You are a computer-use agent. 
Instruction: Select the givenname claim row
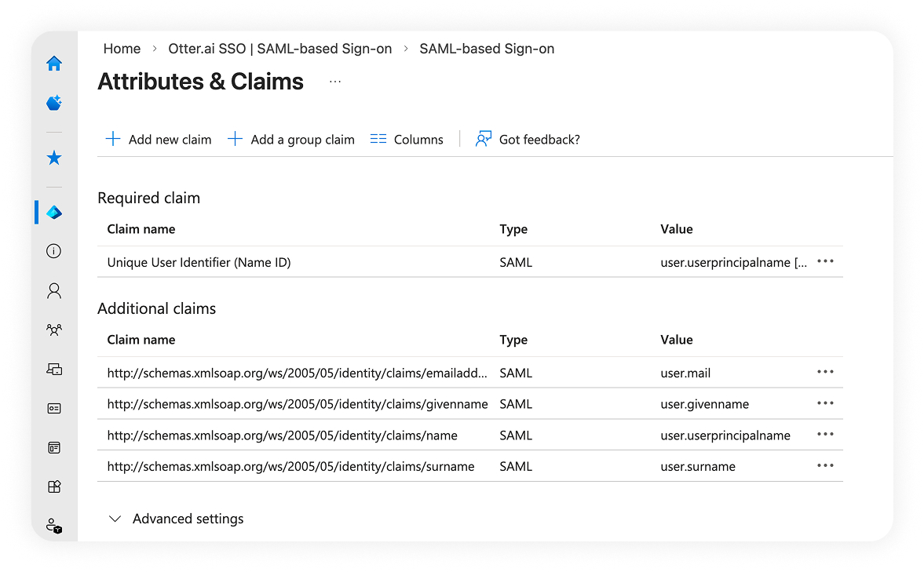coord(298,404)
